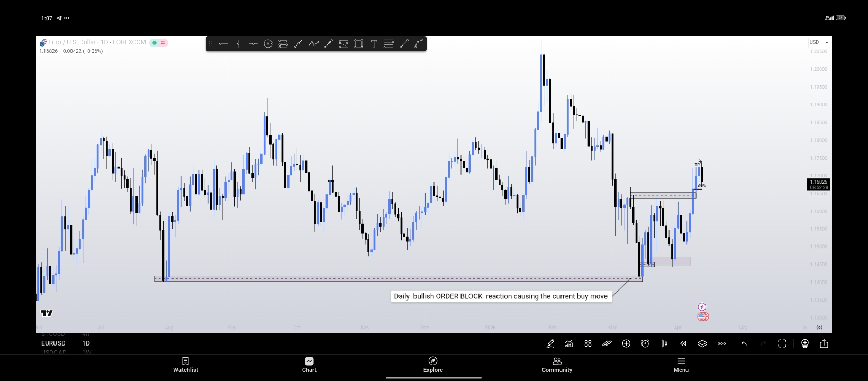Image resolution: width=868 pixels, height=381 pixels.
Task: Open the Community tab
Action: pos(557,365)
